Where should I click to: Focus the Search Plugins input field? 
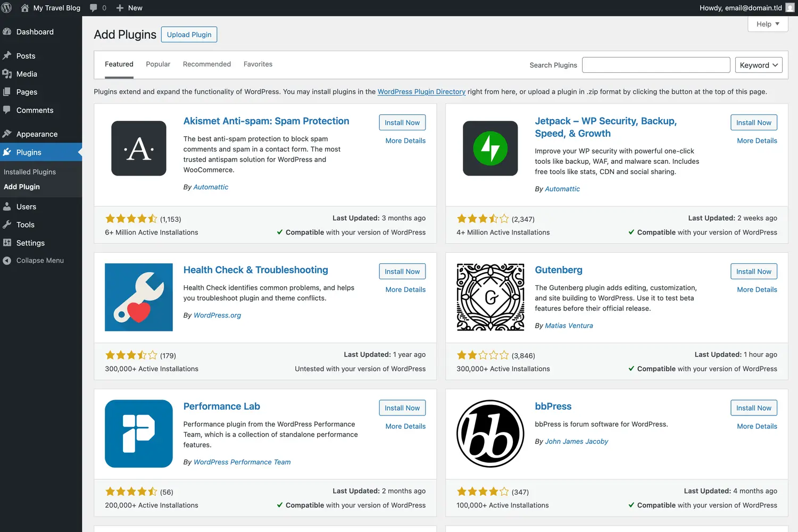(656, 65)
